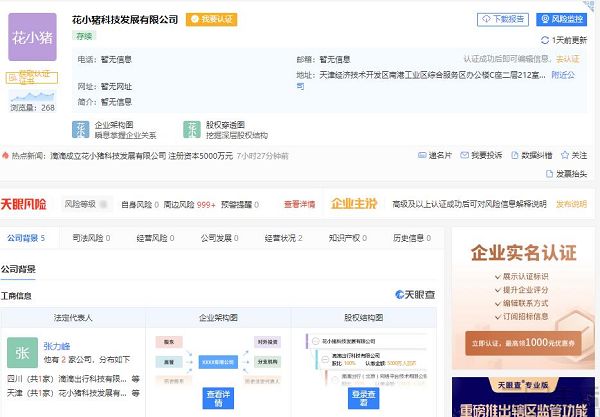Click the 我要认证 orange button
Screen dimensions: 600x417
pos(212,19)
